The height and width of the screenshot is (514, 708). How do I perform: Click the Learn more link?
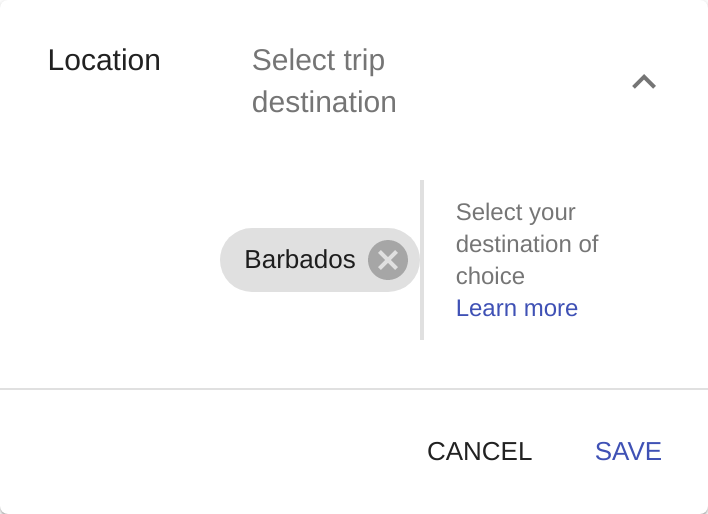[x=516, y=308]
